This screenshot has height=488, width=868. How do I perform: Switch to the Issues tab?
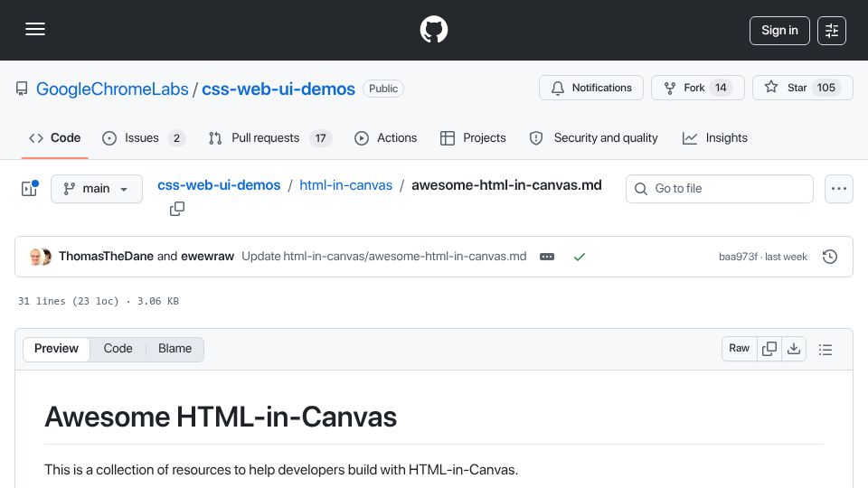click(144, 137)
